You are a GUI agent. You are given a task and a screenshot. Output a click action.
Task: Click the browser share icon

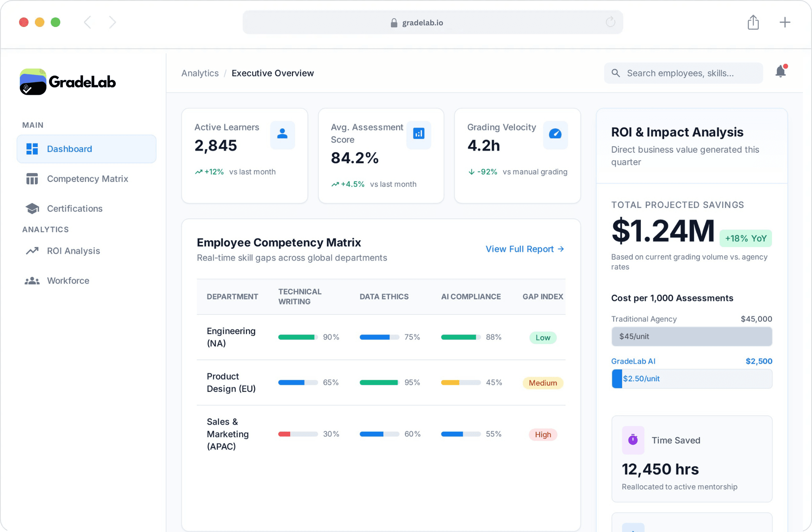[753, 22]
